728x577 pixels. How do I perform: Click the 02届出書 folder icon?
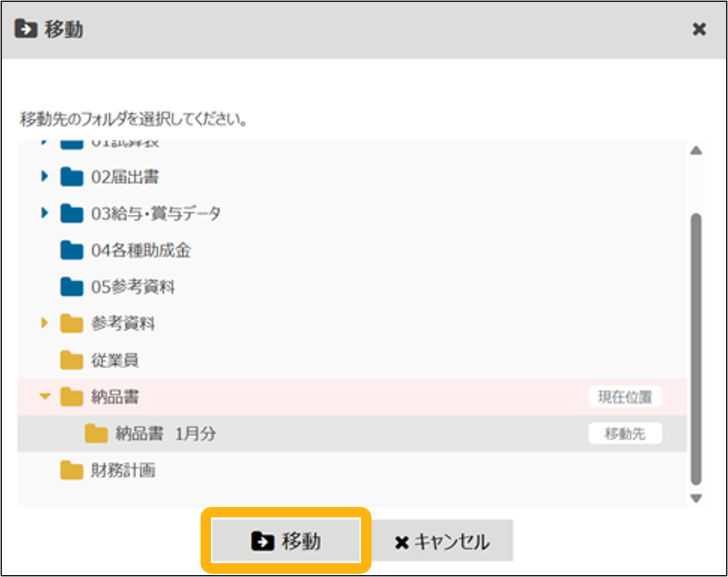pos(71,177)
